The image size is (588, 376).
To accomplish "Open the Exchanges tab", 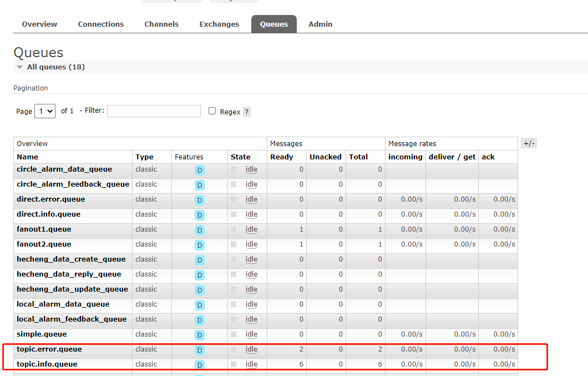I will [219, 24].
